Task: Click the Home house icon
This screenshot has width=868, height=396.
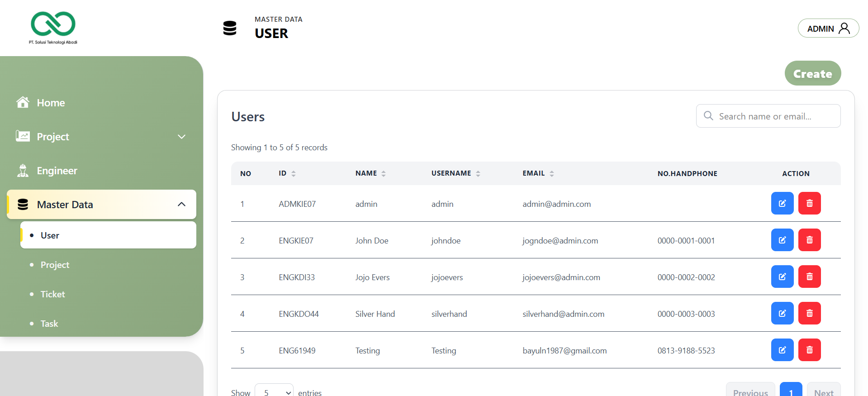Action: [x=23, y=102]
